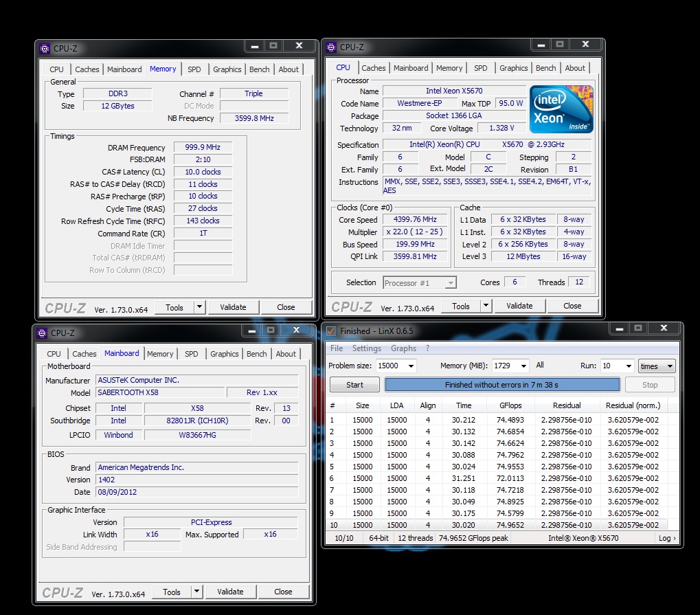Click 74.9652 GFlops peak in status bar

[473, 538]
